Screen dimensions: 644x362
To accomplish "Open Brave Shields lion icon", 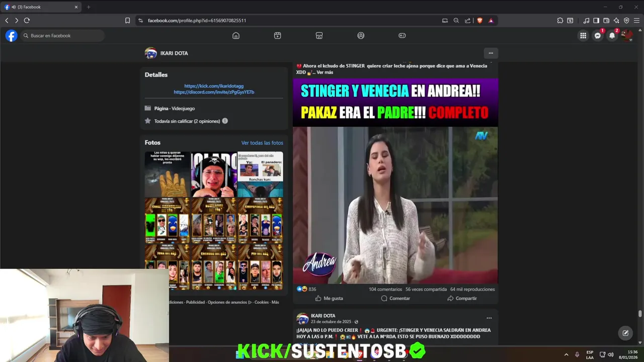I will click(479, 21).
